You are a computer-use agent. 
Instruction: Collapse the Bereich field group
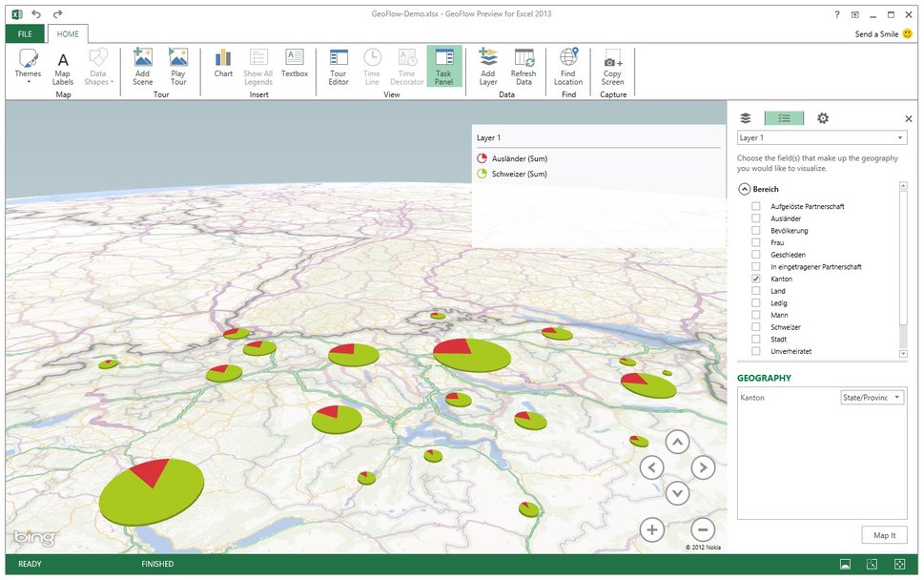pyautogui.click(x=744, y=190)
